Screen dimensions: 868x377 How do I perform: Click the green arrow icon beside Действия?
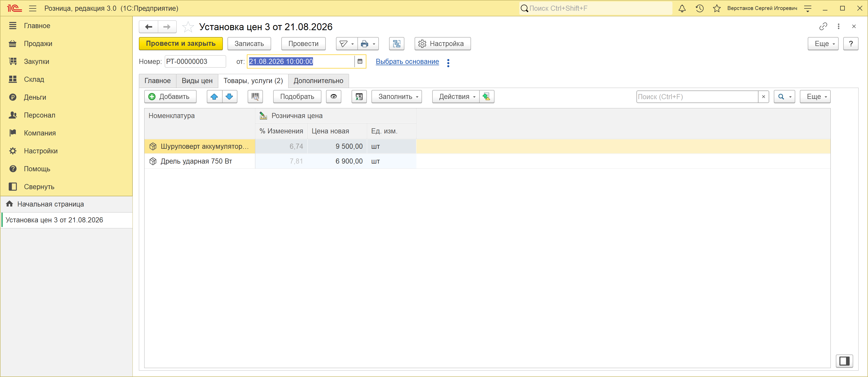coord(487,97)
